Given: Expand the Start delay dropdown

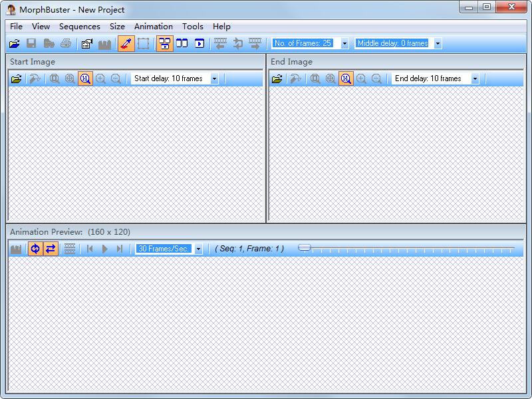Looking at the screenshot, I should click(214, 78).
